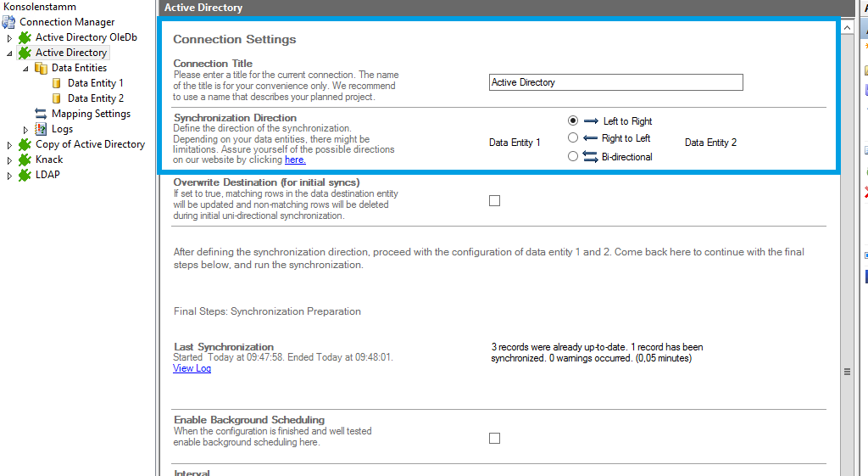This screenshot has height=476, width=868.
Task: Click the Data Entities folder icon
Action: [41, 68]
